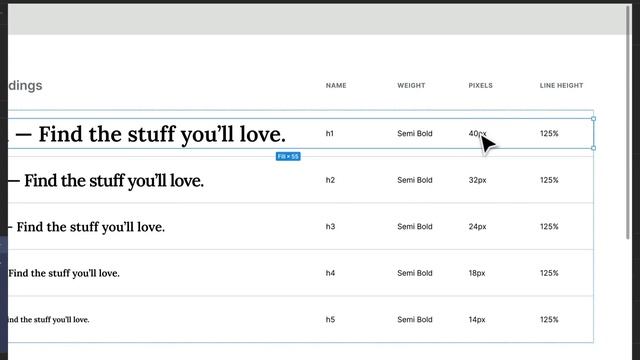Click the NAME column header
The width and height of the screenshot is (640, 360).
(336, 85)
